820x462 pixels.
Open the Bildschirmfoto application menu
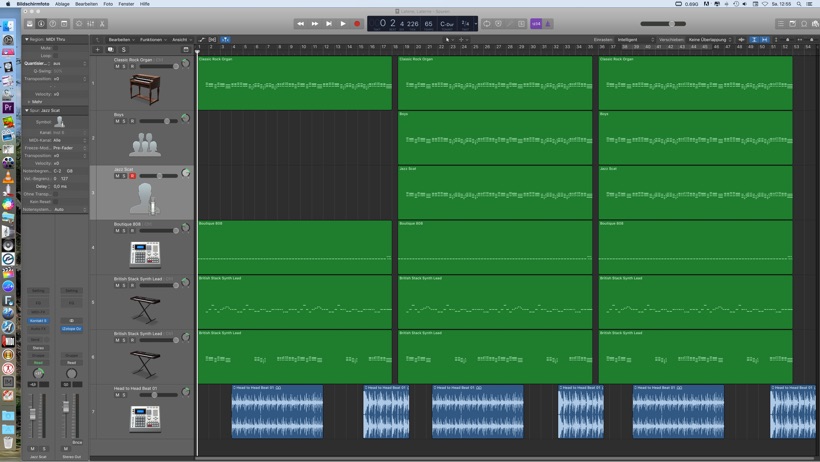[32, 4]
